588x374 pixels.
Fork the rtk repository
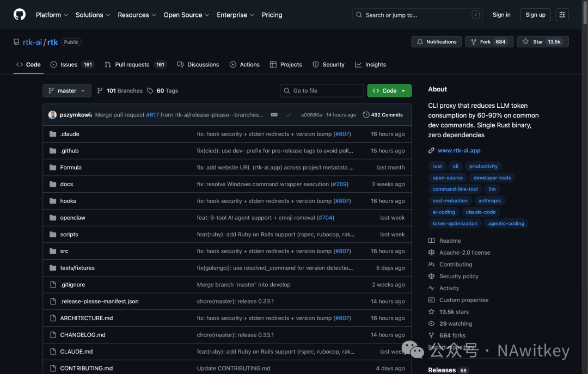[489, 41]
